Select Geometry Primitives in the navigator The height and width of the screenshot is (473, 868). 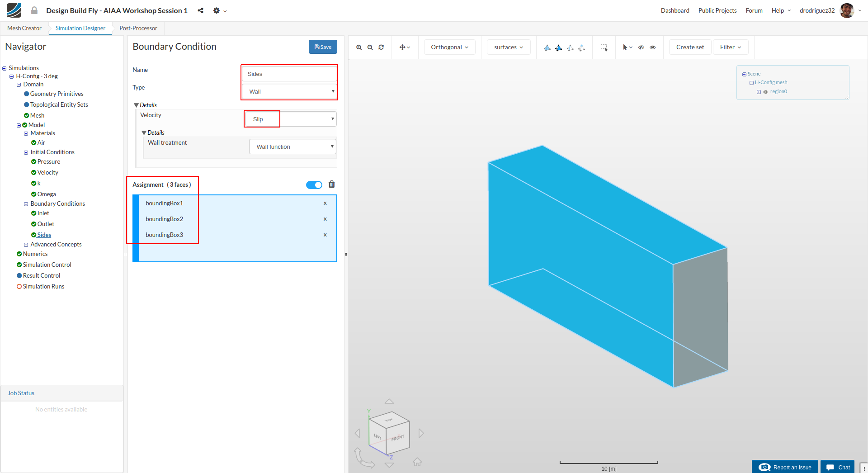57,94
